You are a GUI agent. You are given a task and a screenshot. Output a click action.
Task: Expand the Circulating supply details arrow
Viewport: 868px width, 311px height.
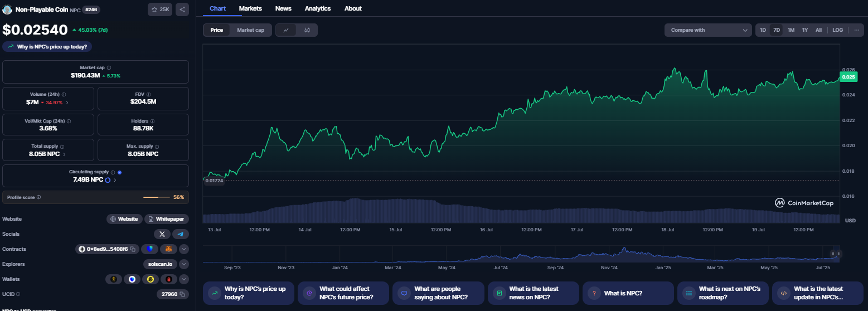tap(115, 180)
